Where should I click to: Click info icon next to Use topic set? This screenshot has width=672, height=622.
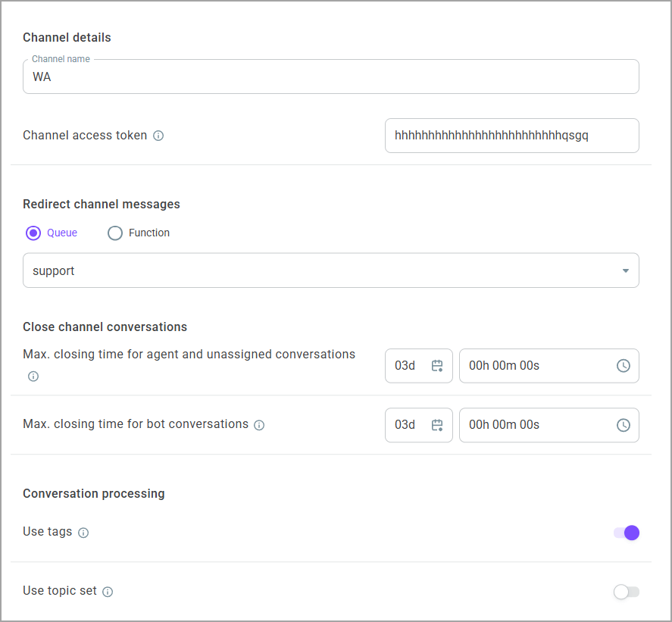click(x=108, y=592)
